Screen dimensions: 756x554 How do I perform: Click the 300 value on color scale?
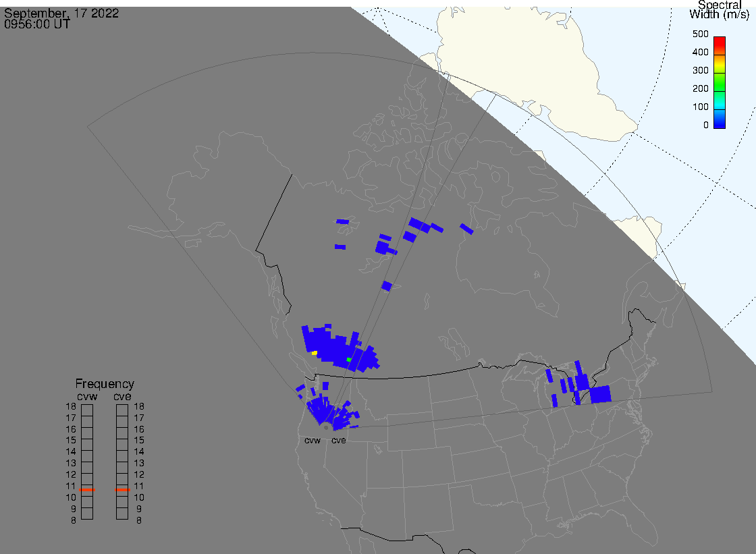click(700, 70)
